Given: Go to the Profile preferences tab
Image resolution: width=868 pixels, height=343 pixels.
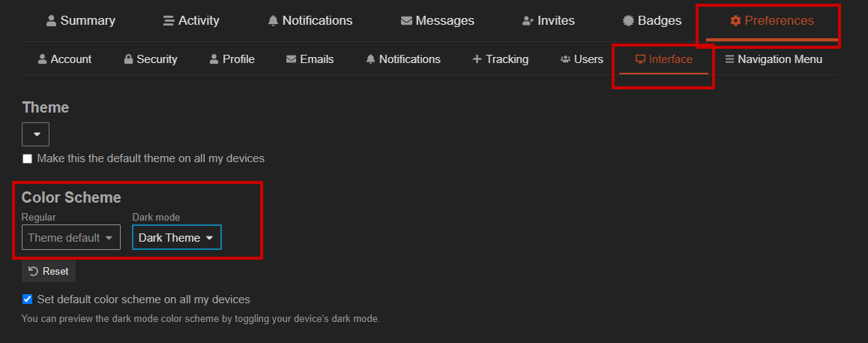Looking at the screenshot, I should pos(232,59).
